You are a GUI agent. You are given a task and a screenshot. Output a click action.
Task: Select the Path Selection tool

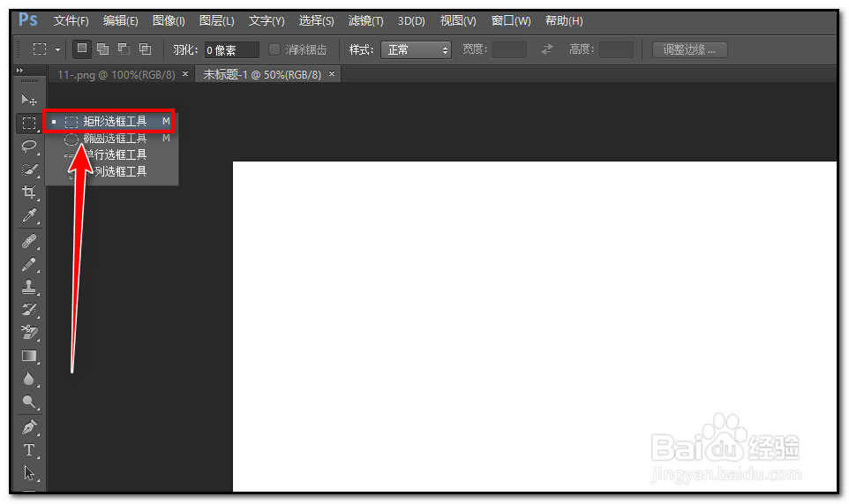[29, 473]
